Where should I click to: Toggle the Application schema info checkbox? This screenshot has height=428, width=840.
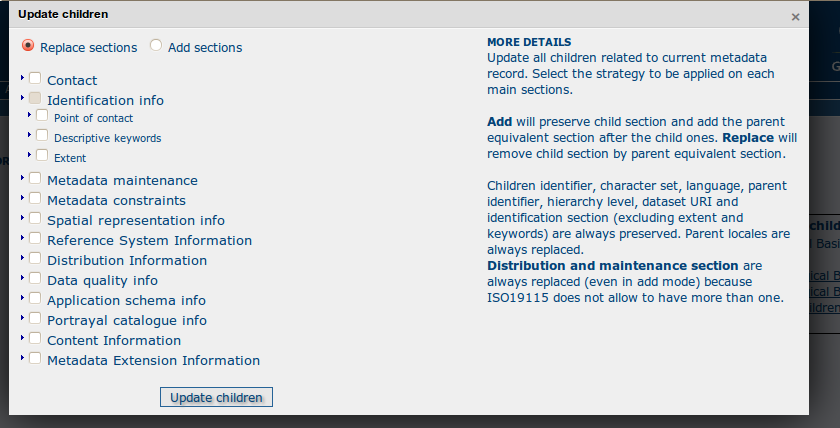coord(35,298)
